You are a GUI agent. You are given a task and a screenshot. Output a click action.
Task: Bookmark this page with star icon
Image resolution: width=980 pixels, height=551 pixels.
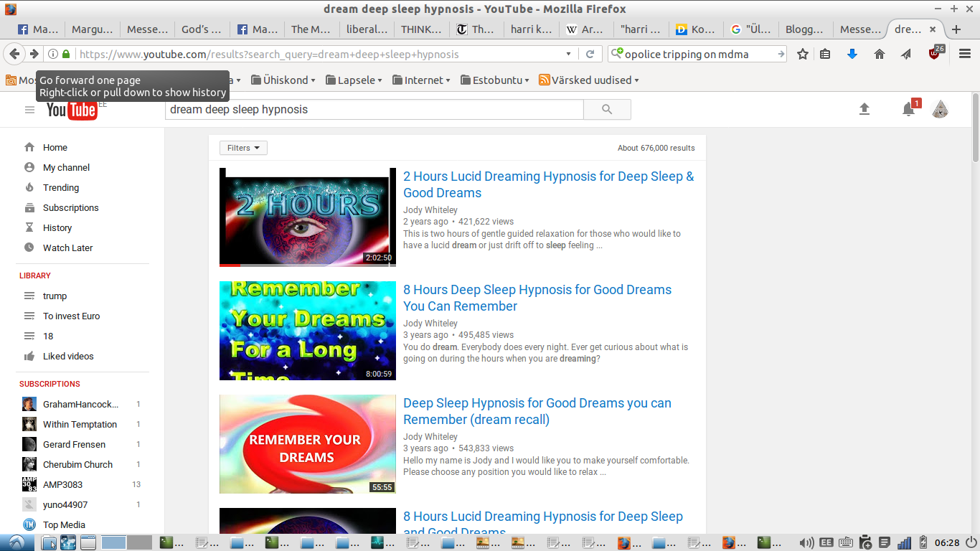803,54
